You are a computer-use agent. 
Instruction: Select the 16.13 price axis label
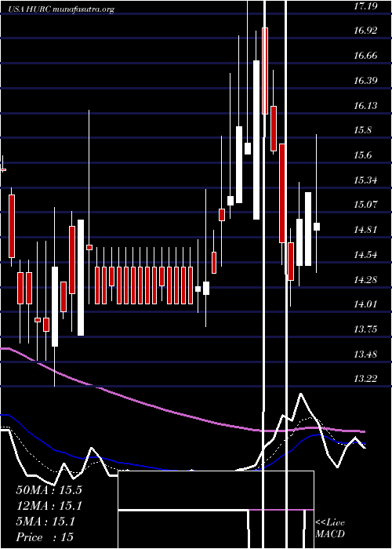(x=365, y=105)
